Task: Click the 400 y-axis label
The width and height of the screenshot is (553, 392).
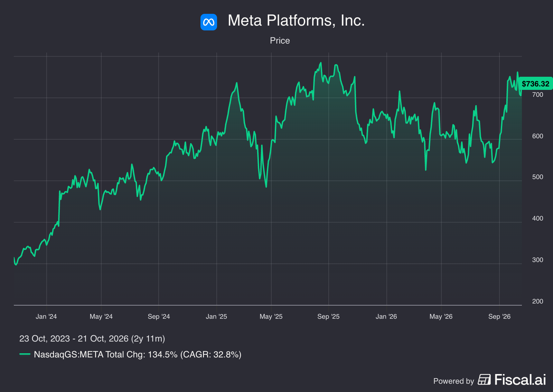Action: pyautogui.click(x=538, y=218)
